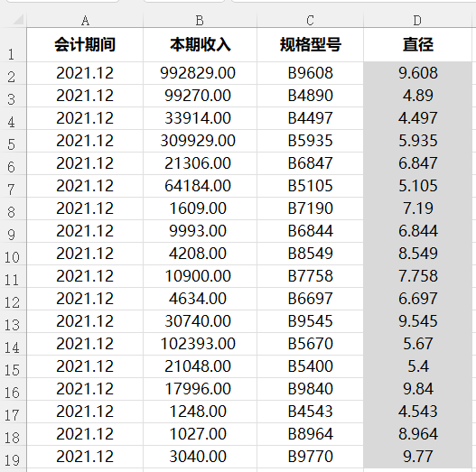The width and height of the screenshot is (476, 472).
Task: Select cell with 3040.00
Action: point(200,458)
